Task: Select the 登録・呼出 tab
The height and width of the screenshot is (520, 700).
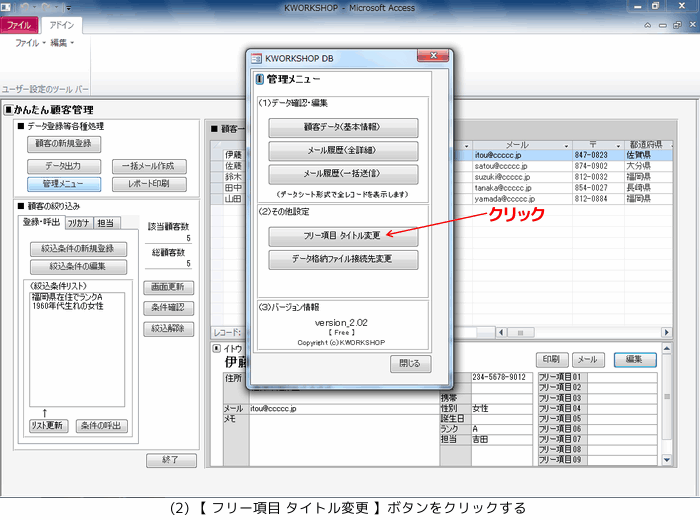Action: (x=42, y=222)
